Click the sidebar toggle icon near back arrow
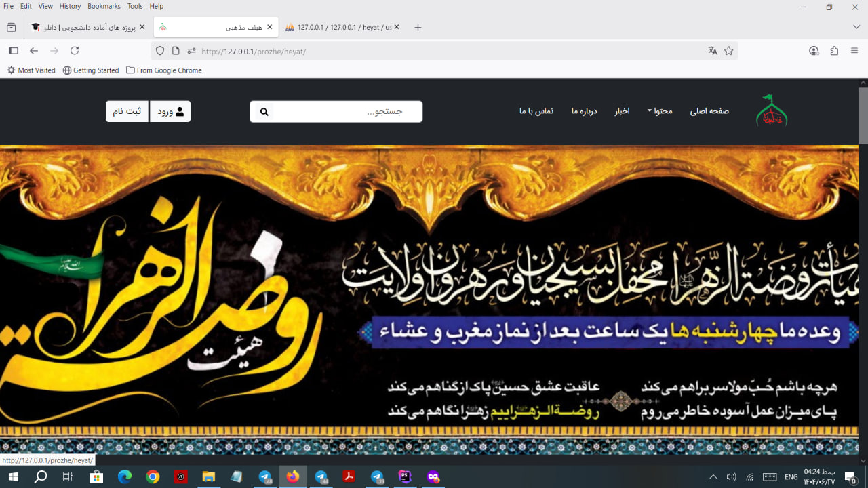This screenshot has width=868, height=488. coord(13,50)
